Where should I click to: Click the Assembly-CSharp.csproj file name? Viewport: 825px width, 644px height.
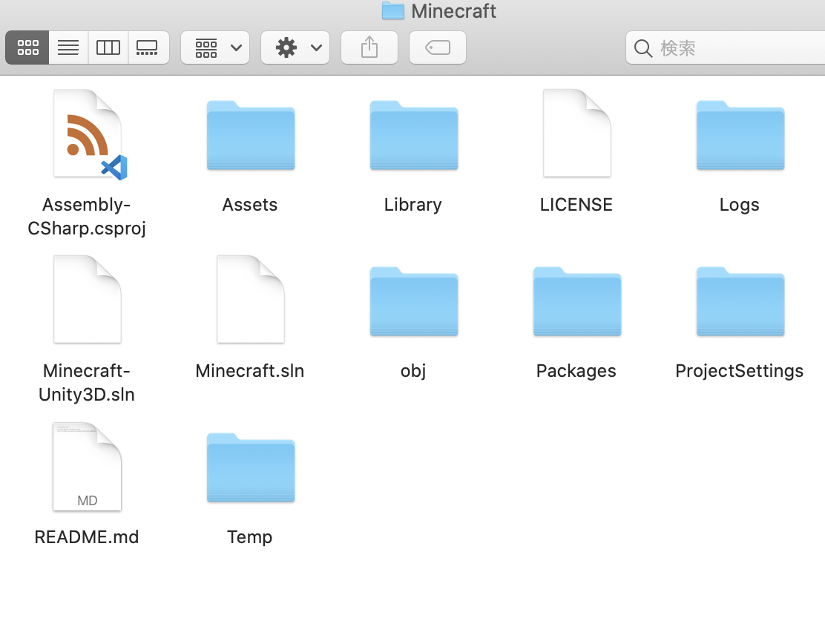[87, 216]
